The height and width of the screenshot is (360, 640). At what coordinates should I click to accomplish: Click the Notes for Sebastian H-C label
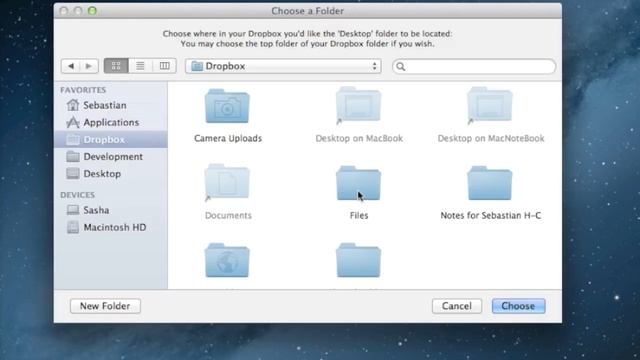491,216
